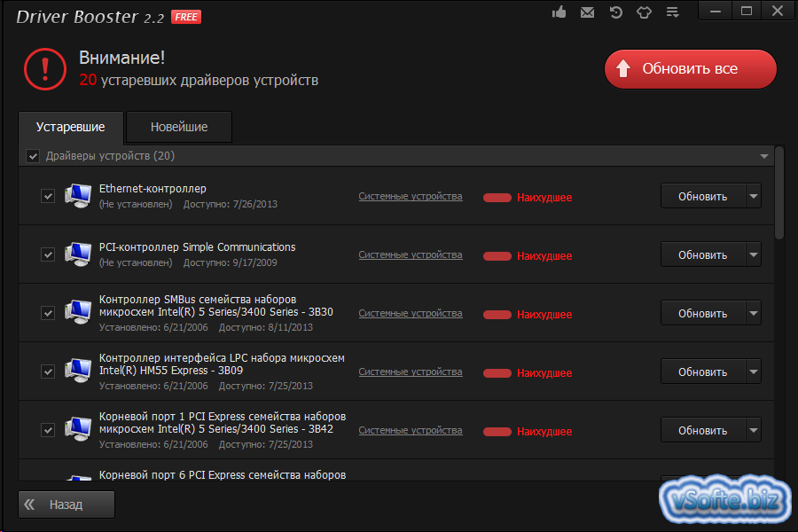Minimize the Driver Booster window
The height and width of the screenshot is (532, 798).
pos(715,11)
